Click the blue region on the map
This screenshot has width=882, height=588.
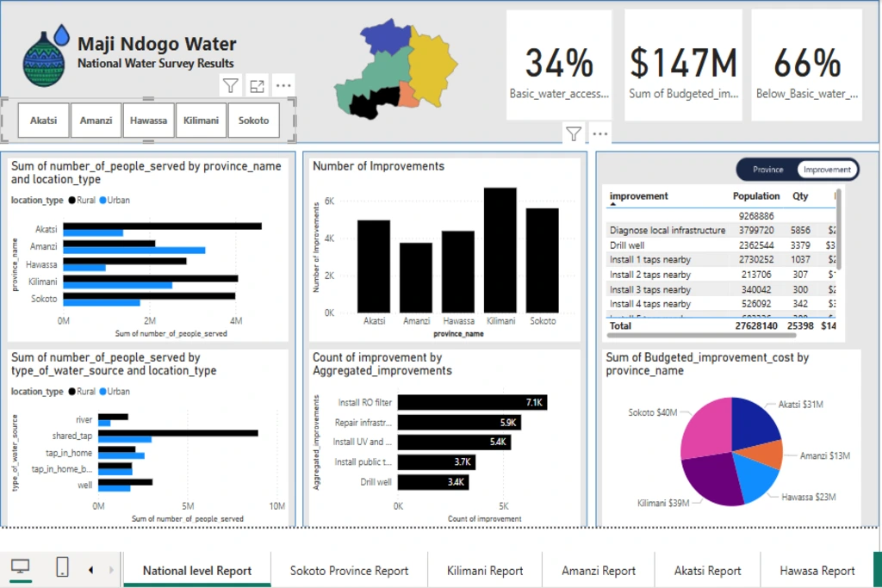[x=387, y=37]
